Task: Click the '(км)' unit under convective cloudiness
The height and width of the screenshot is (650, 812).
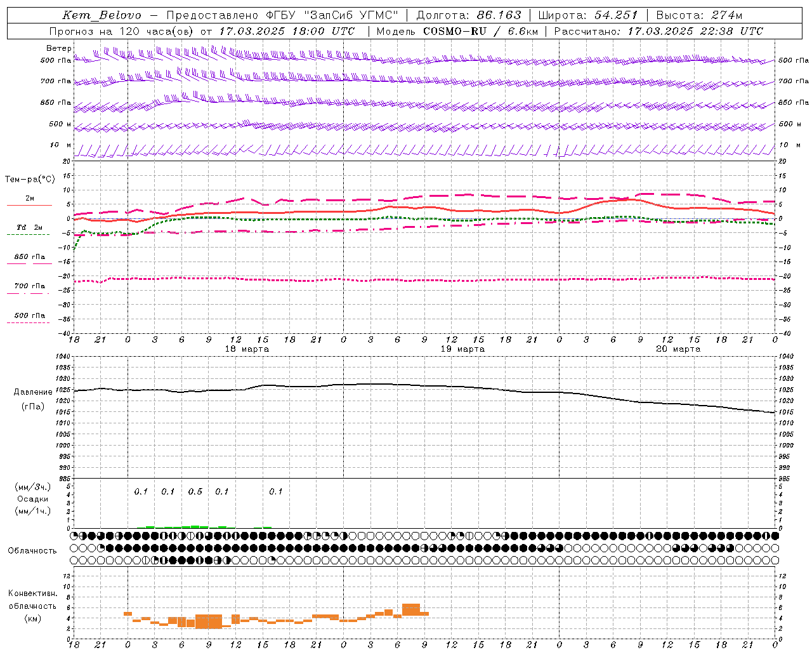Action: coord(32,618)
